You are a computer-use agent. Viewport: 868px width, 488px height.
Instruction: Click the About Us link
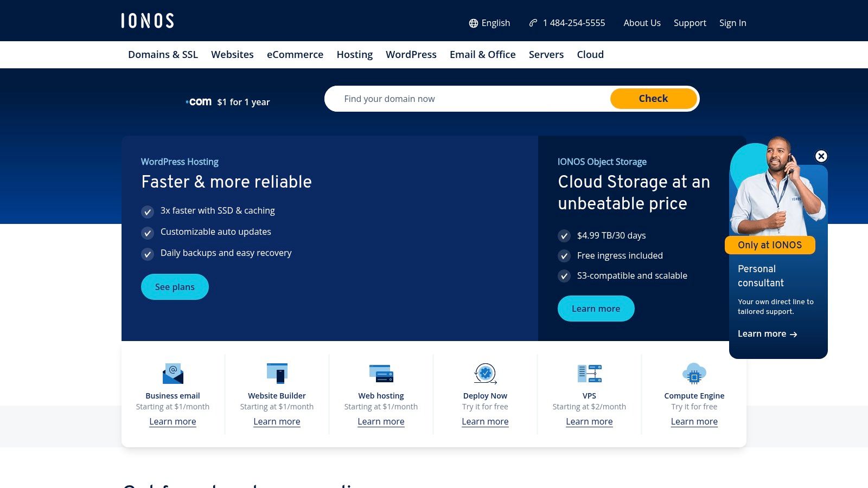click(x=642, y=23)
